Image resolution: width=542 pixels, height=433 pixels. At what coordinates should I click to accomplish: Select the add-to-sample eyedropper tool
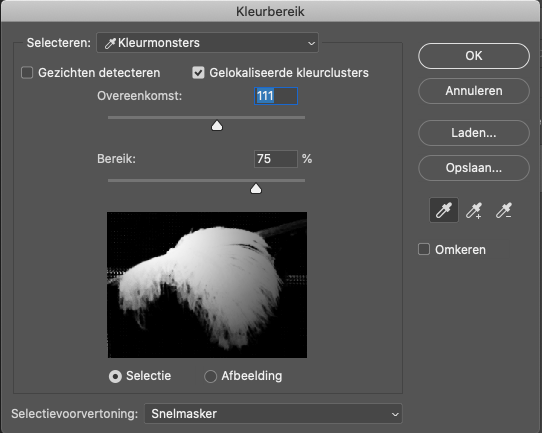[x=474, y=210]
